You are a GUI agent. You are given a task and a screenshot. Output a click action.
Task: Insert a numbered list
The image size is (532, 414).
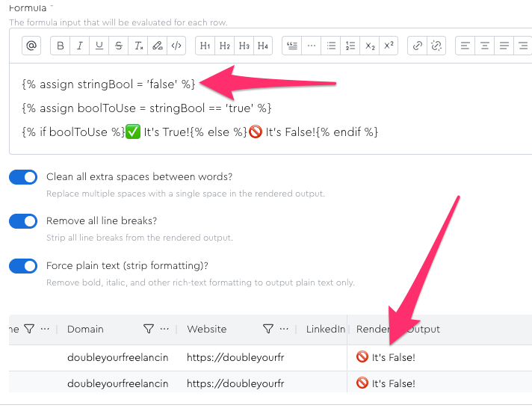(350, 46)
